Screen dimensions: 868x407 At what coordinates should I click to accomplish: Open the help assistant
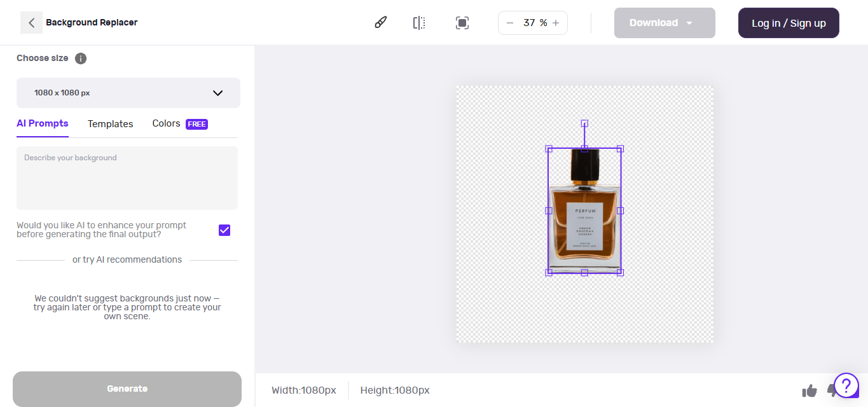pos(846,385)
